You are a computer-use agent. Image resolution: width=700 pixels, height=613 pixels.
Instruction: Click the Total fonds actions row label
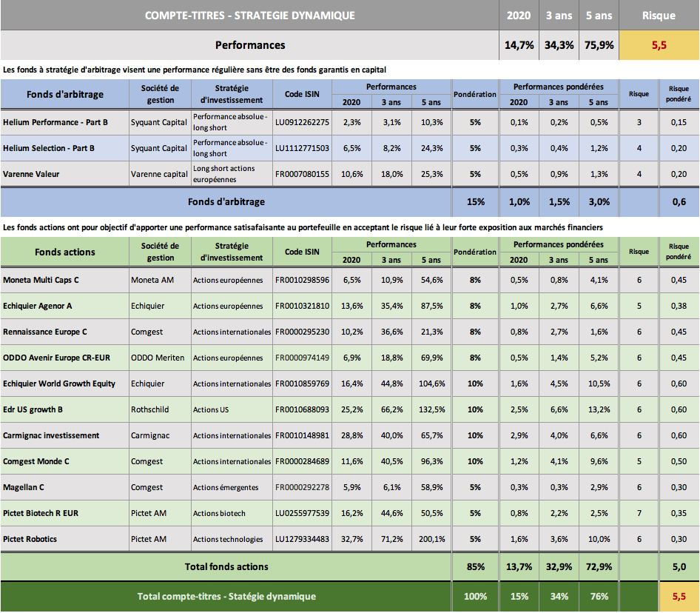pos(226,566)
